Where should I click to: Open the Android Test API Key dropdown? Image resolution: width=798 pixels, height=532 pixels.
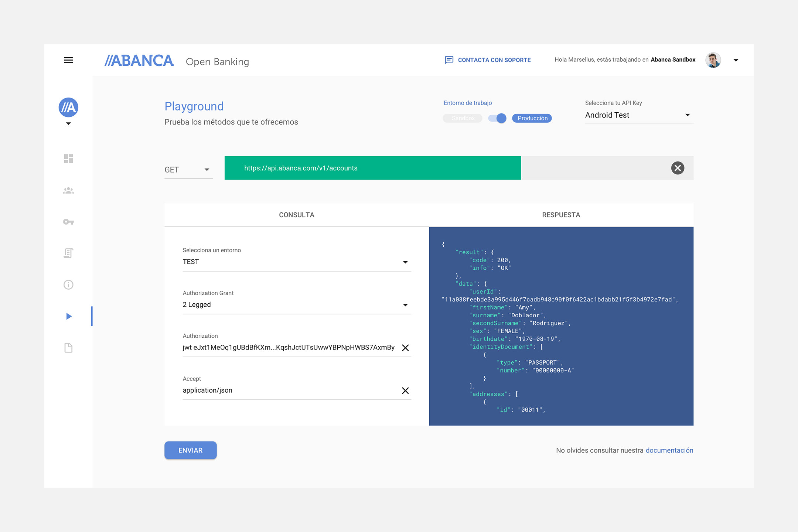click(639, 115)
